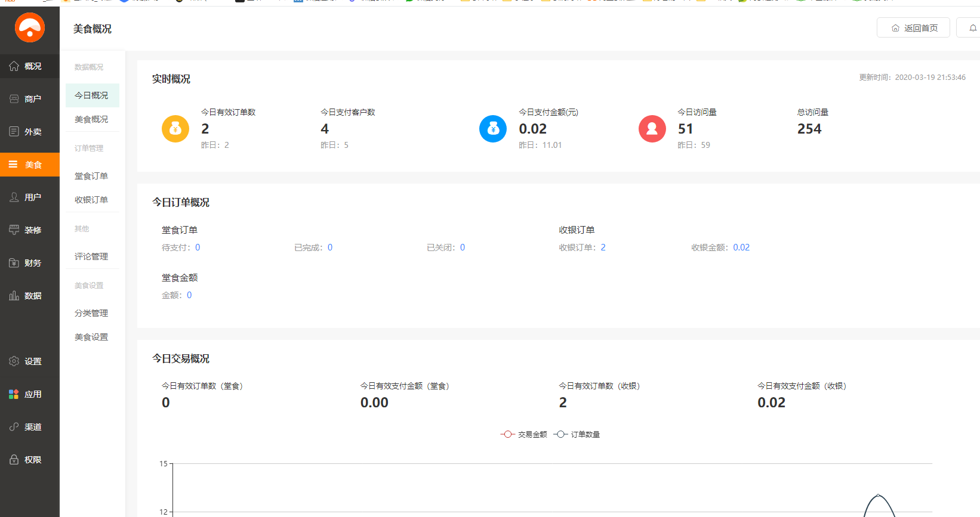Screen dimensions: 980x517
Task: Click 返回首页 button
Action: click(913, 28)
